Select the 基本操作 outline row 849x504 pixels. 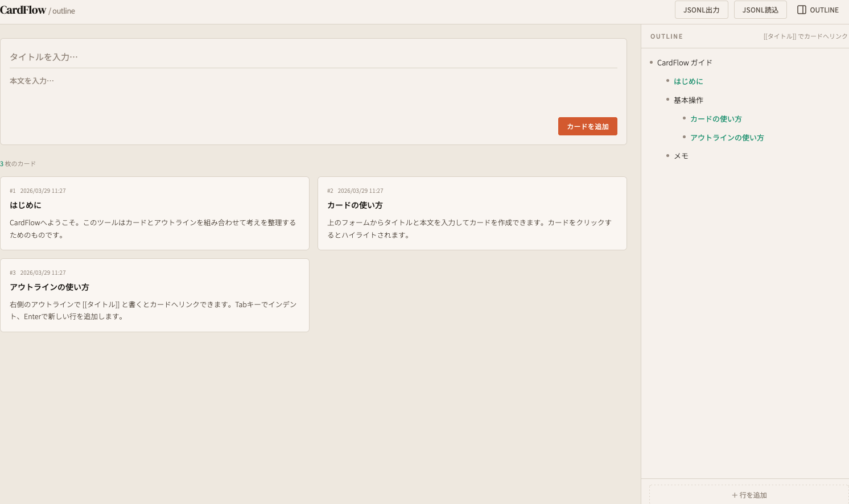click(x=687, y=100)
